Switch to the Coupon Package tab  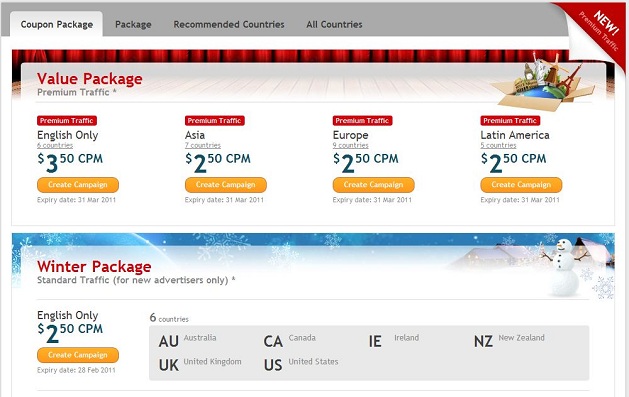[x=57, y=24]
